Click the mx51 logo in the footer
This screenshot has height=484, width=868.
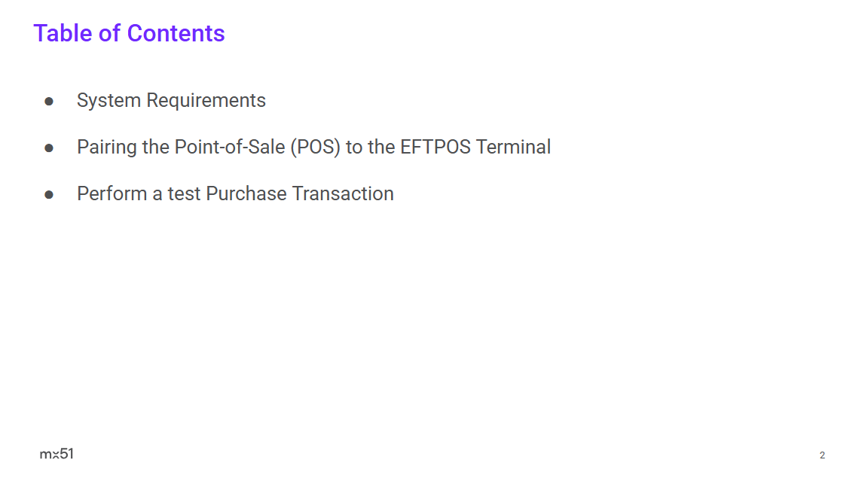[57, 453]
